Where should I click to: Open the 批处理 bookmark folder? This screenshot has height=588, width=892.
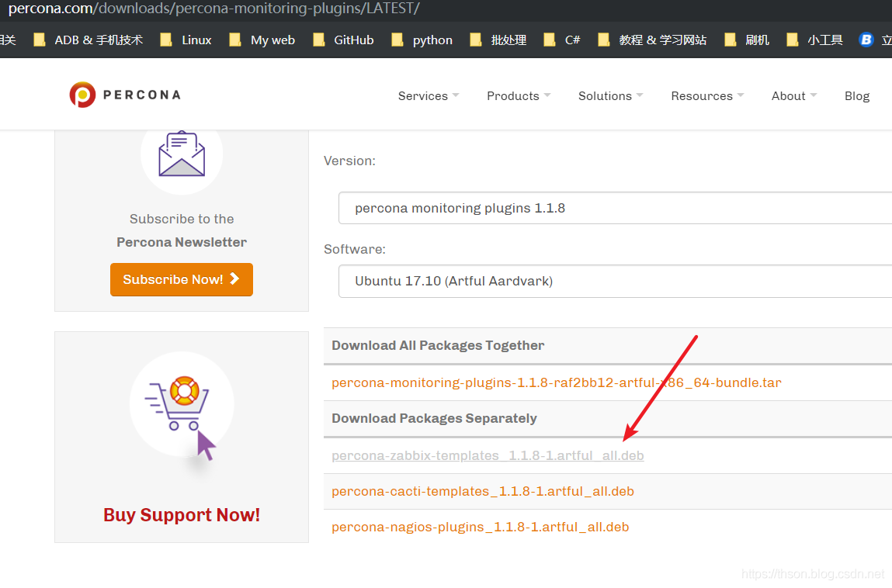click(498, 40)
